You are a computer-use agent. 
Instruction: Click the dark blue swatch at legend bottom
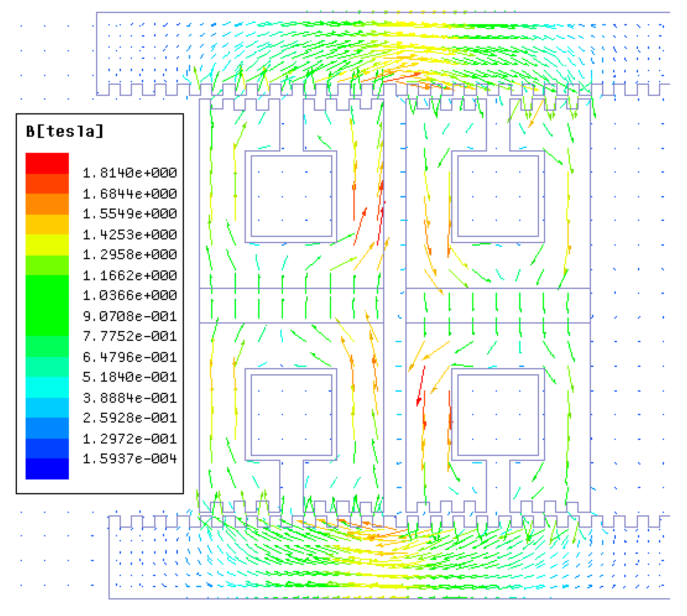(47, 469)
